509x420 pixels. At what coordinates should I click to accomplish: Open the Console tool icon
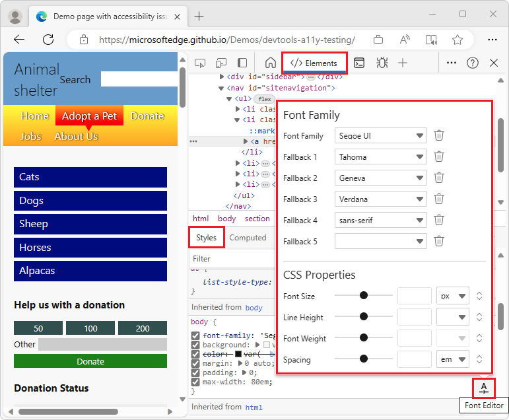tap(359, 63)
